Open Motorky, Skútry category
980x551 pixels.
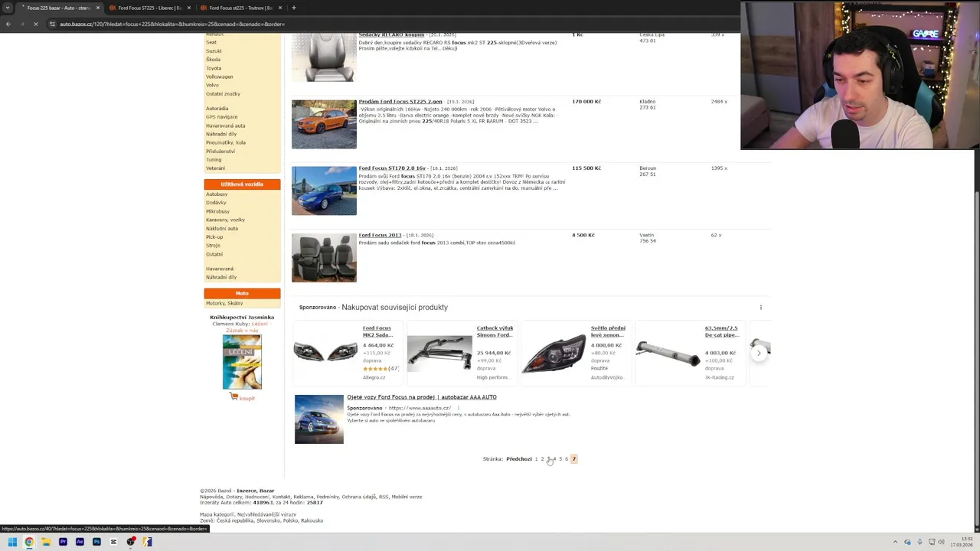click(x=224, y=303)
